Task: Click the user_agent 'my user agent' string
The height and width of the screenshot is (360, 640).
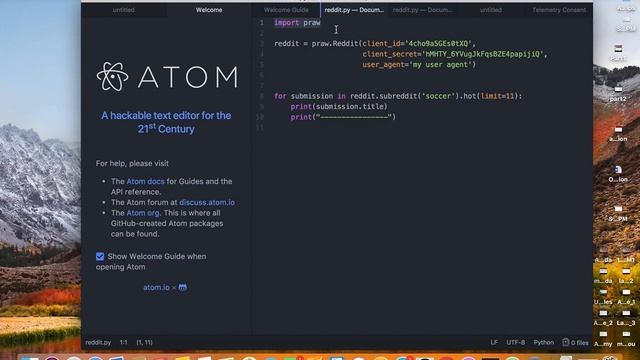Action: coord(440,65)
